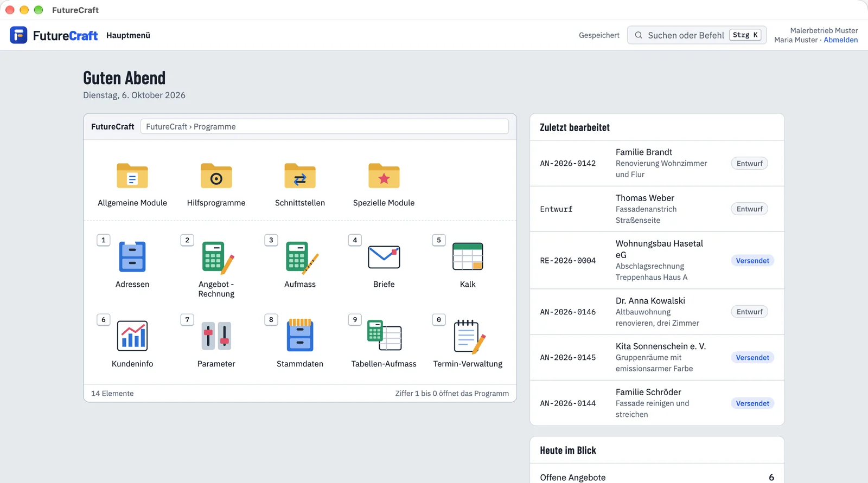This screenshot has height=483, width=868.
Task: Open the Kundeninfo chart icon
Action: (132, 336)
